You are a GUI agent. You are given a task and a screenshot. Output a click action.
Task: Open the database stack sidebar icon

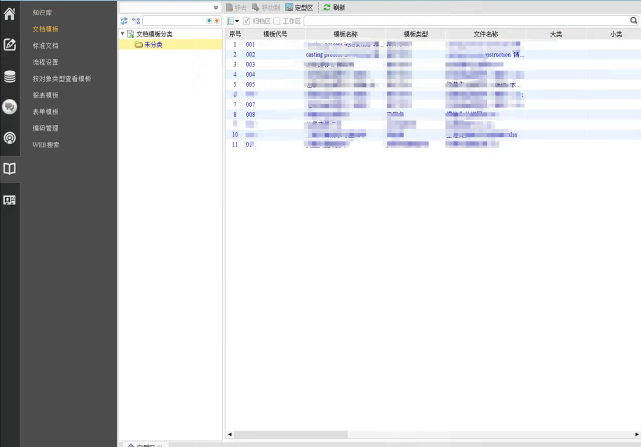pyautogui.click(x=9, y=76)
